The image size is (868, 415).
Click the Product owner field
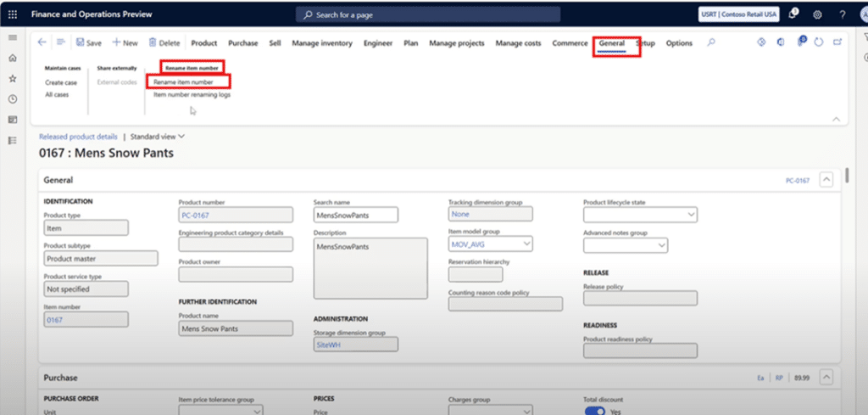point(236,274)
